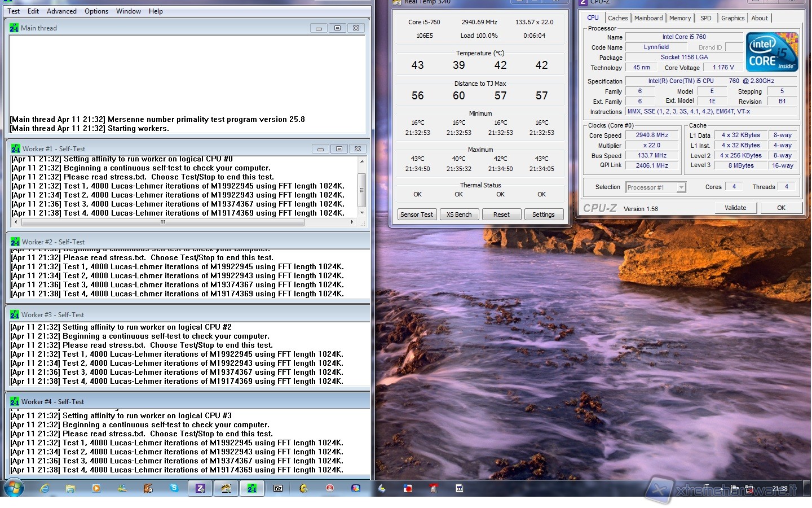This screenshot has height=508, width=812.
Task: Open the 7-Zip taskbar icon
Action: 278,488
